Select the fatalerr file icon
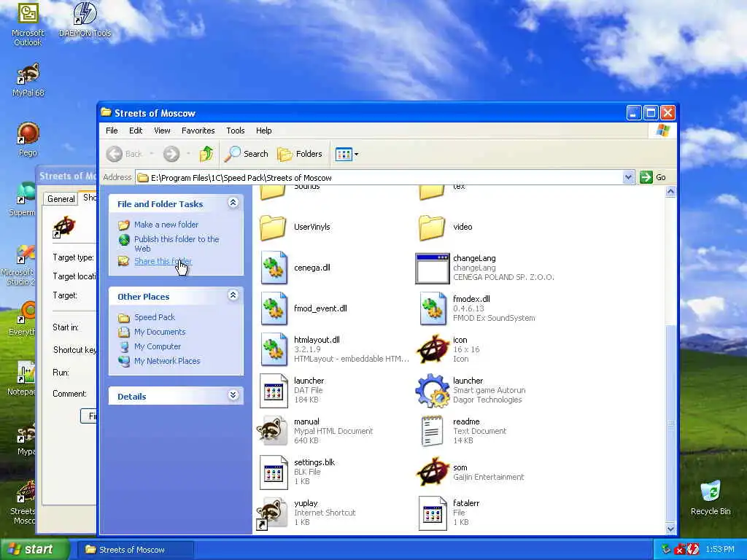The width and height of the screenshot is (747, 560). 433,513
